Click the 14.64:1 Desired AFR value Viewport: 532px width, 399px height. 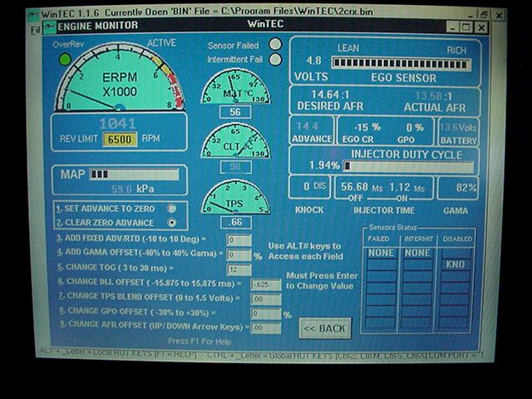[330, 95]
